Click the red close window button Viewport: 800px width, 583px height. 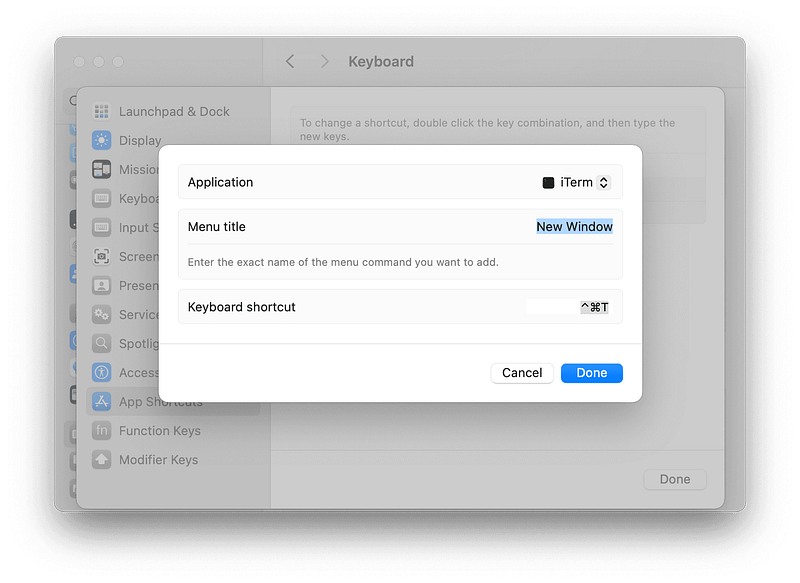(79, 62)
